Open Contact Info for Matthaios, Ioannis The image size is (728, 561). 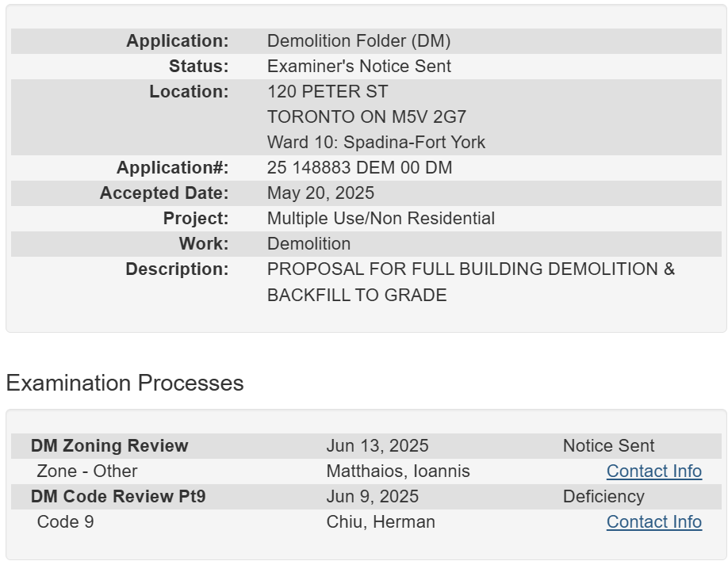(x=653, y=471)
